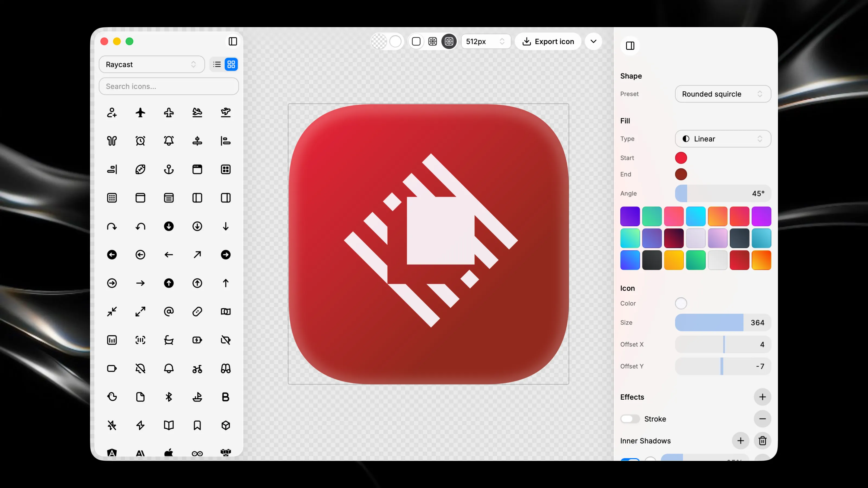Choose the at symbol icon
Image resolution: width=868 pixels, height=488 pixels.
169,312
